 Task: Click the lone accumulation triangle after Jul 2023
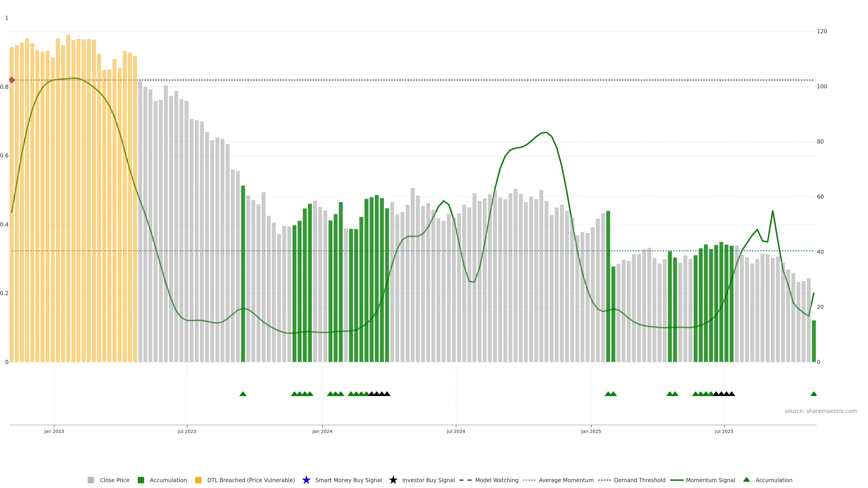[243, 394]
